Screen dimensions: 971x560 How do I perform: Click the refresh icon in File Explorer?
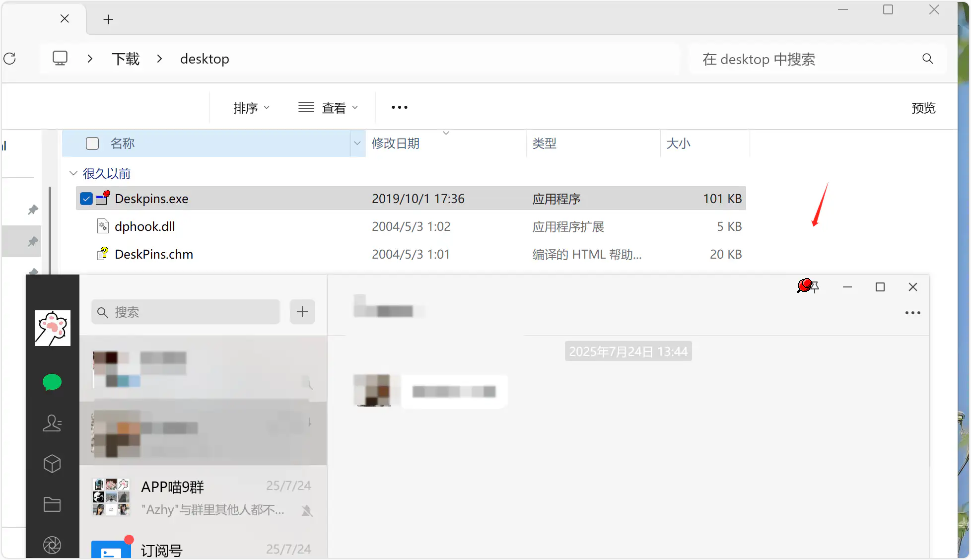point(10,59)
